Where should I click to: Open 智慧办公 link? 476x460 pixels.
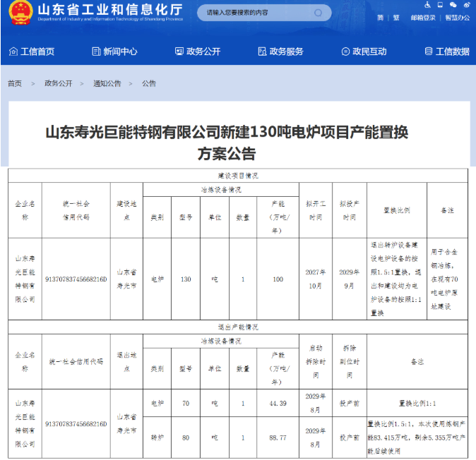pyautogui.click(x=457, y=18)
